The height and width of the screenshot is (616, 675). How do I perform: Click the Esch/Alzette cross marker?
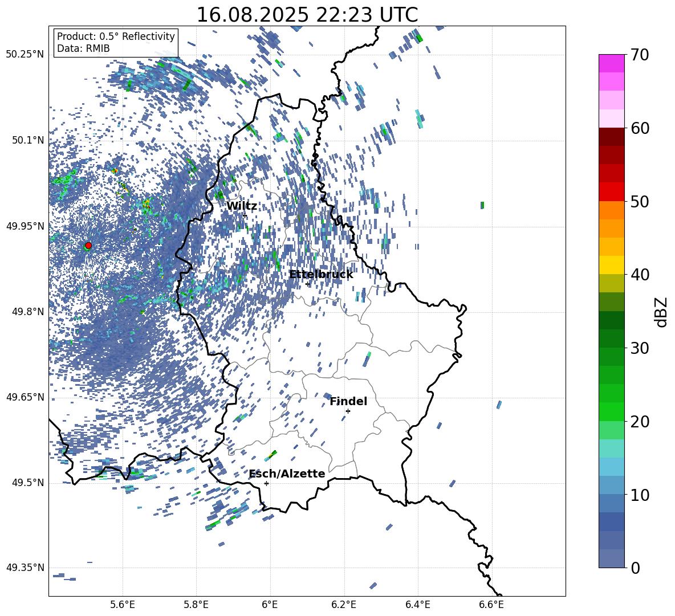[x=266, y=483]
